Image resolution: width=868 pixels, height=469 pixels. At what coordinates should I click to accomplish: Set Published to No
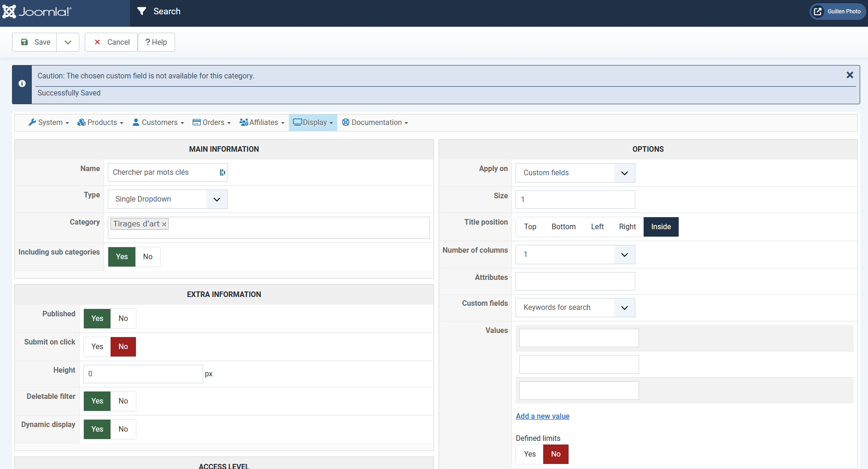(123, 319)
